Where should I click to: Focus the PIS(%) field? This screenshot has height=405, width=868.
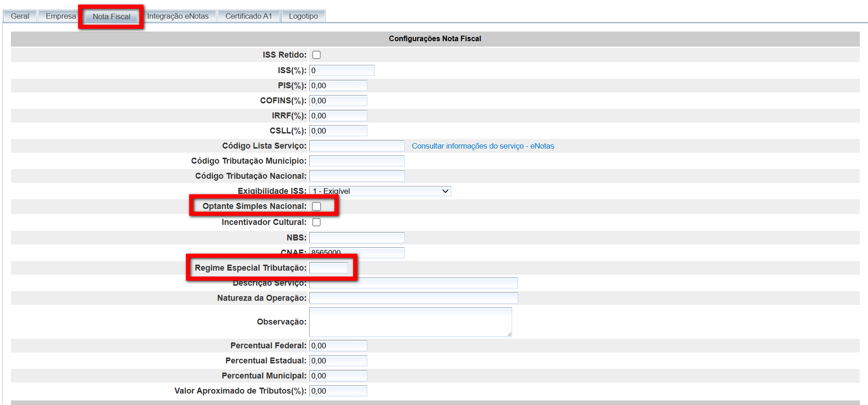(338, 85)
